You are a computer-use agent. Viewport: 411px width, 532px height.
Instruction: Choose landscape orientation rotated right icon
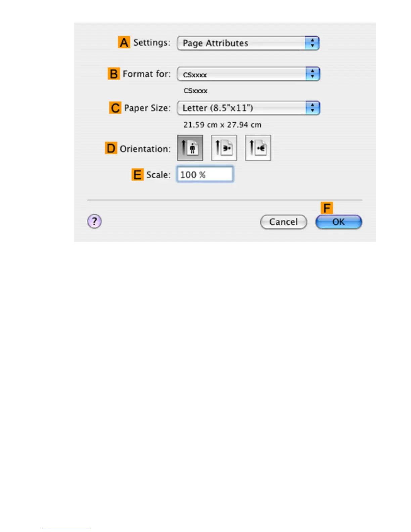pos(258,148)
